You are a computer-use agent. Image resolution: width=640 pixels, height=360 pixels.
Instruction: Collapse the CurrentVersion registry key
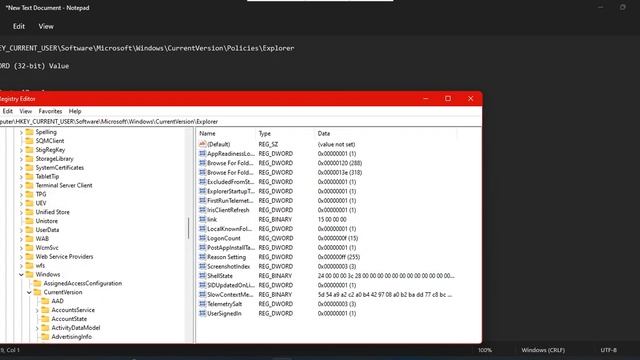[29, 292]
